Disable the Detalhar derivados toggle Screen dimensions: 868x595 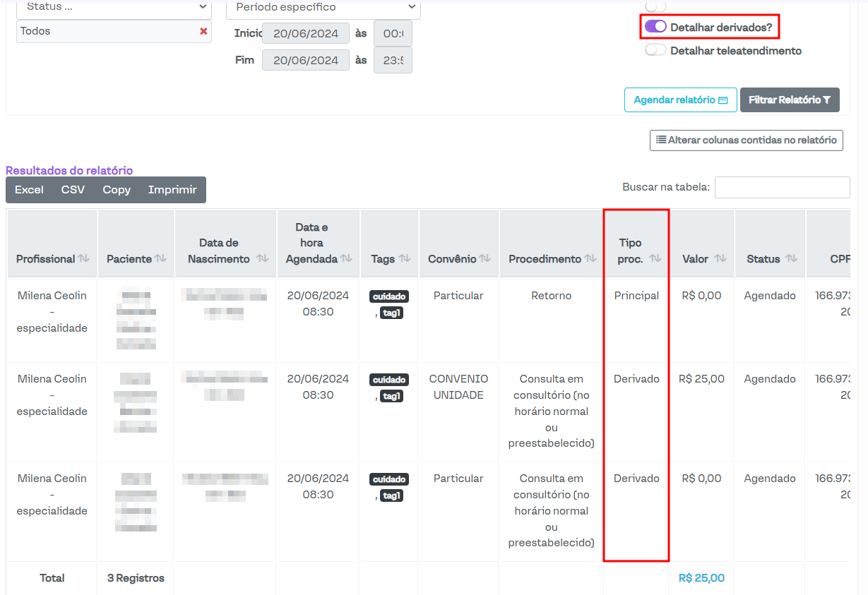[x=655, y=27]
